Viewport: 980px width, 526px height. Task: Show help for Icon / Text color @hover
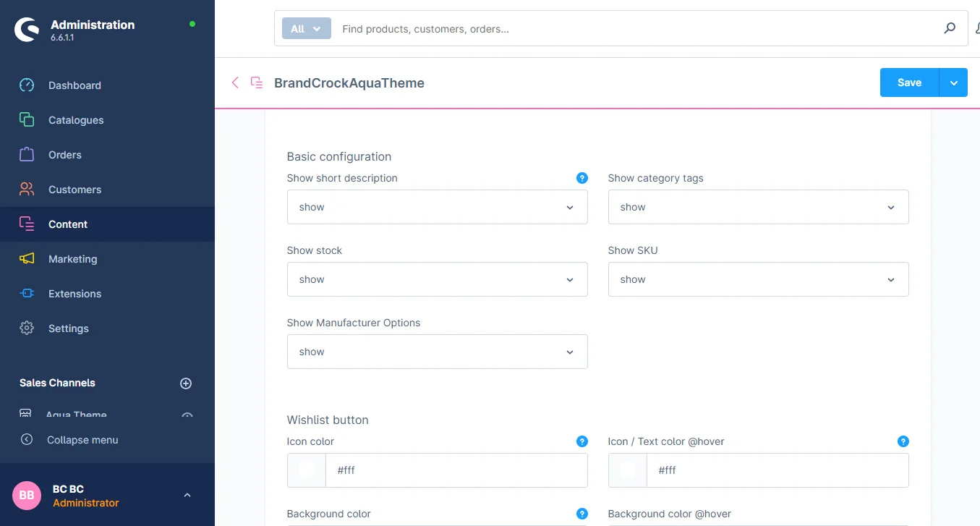point(903,441)
